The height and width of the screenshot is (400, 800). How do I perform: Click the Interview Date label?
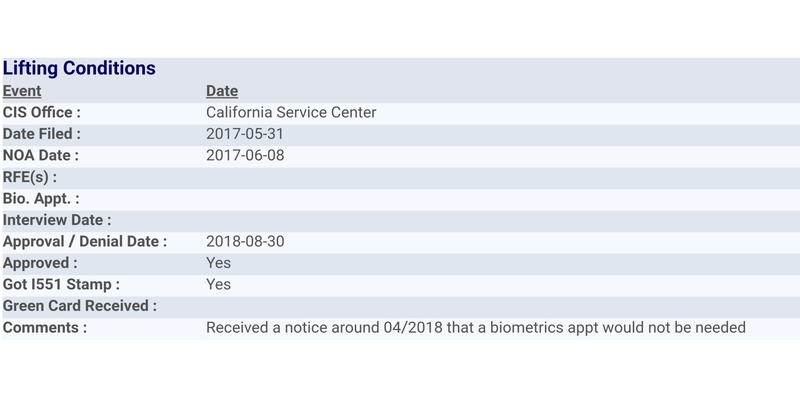click(57, 220)
